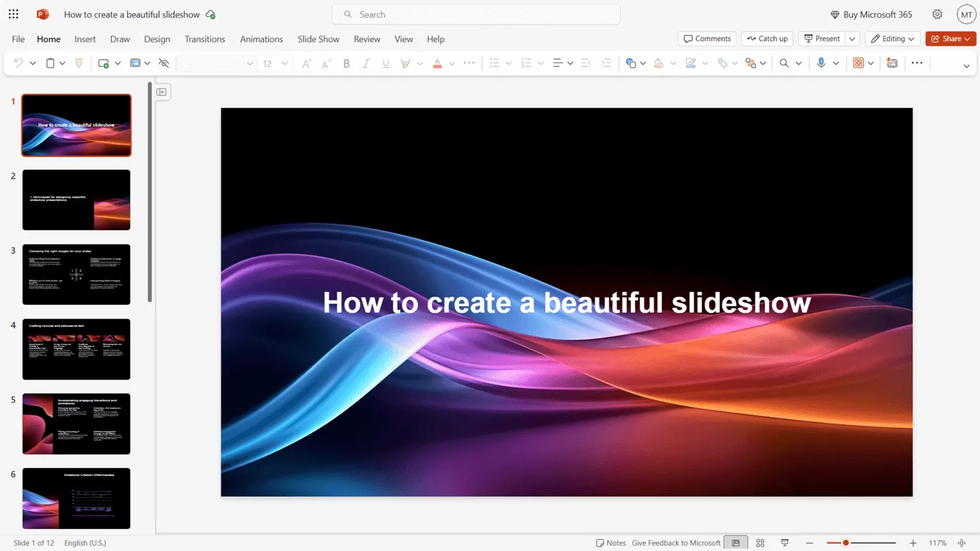980x551 pixels.
Task: Toggle hidden ink visibility icon
Action: (x=164, y=63)
